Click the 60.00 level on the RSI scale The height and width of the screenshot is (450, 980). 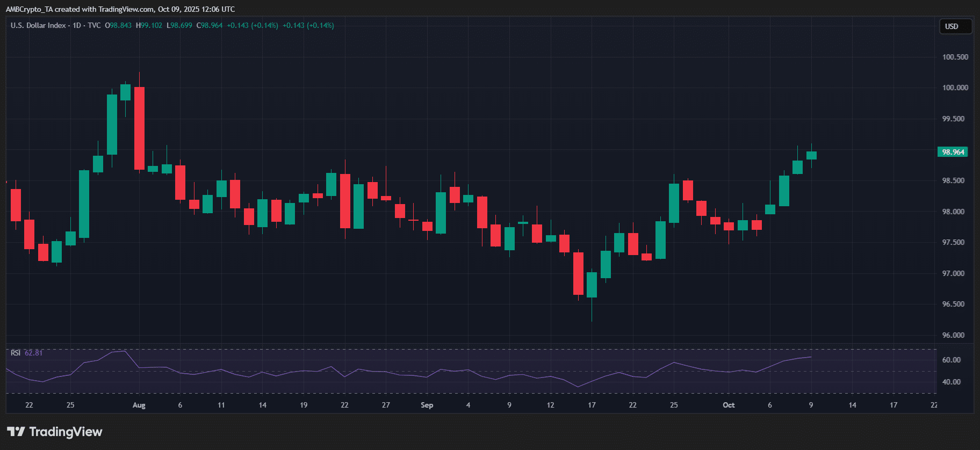coord(951,360)
